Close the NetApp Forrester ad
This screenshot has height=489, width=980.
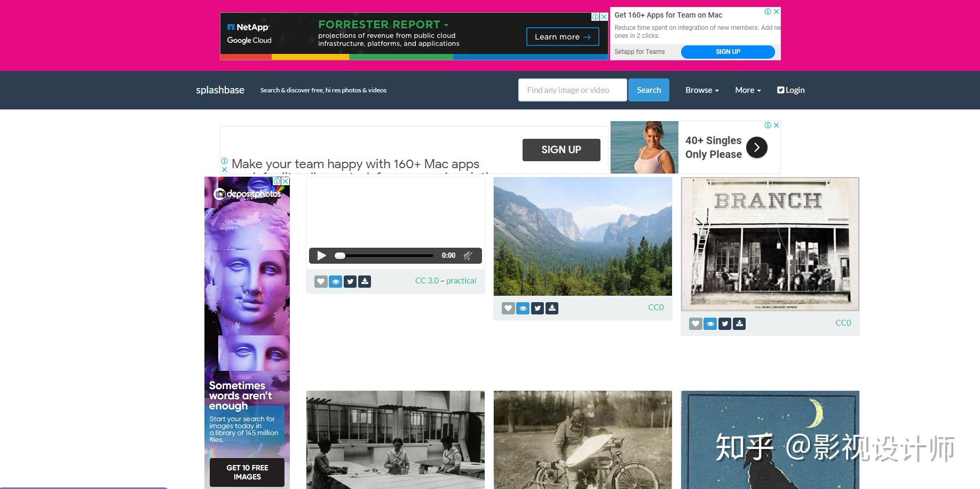(604, 17)
